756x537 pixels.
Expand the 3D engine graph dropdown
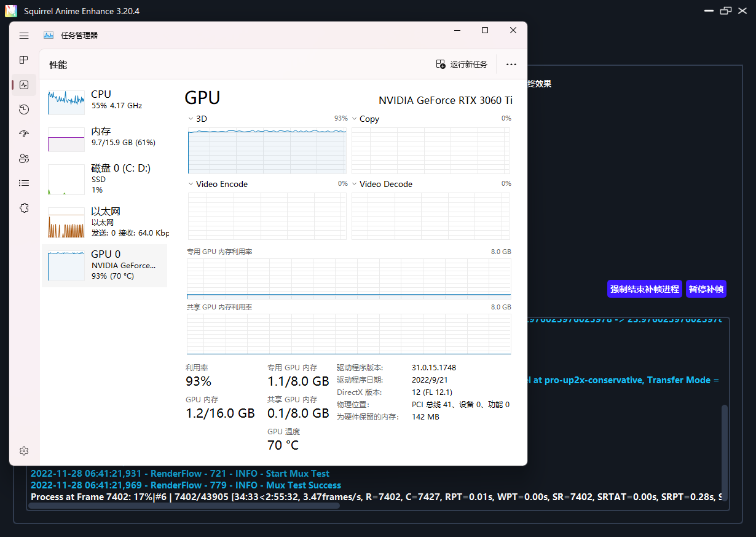[191, 119]
